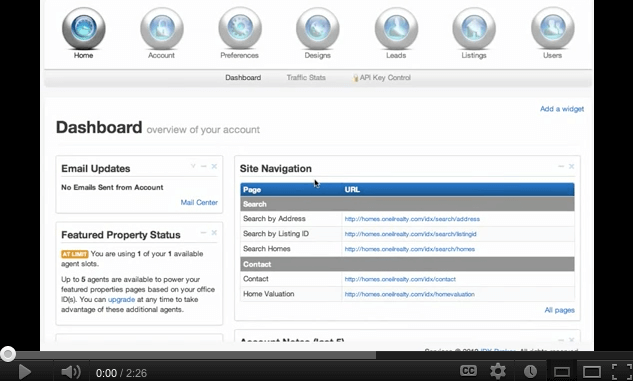The width and height of the screenshot is (633, 381).
Task: Open the Search Homes URL
Action: 410,249
